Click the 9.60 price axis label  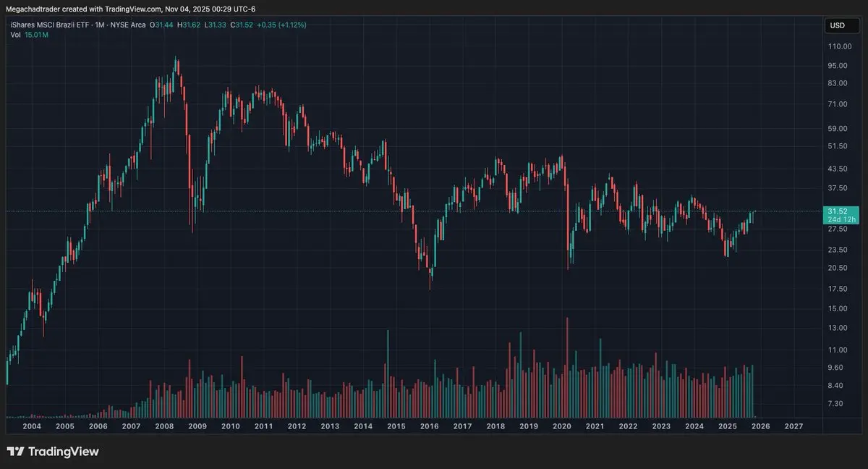(835, 368)
